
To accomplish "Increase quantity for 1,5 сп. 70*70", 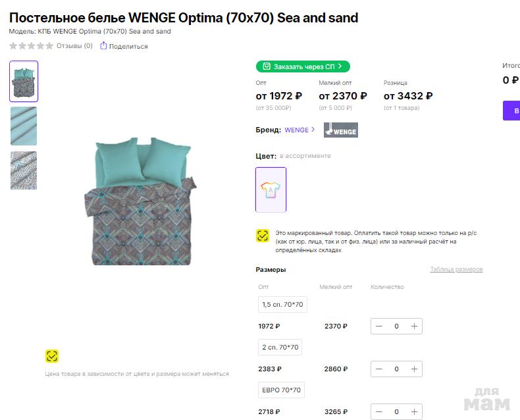I will (x=414, y=327).
